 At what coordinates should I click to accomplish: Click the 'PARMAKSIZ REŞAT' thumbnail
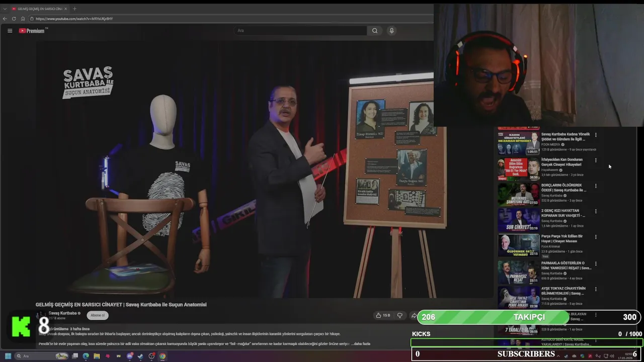pos(518,272)
